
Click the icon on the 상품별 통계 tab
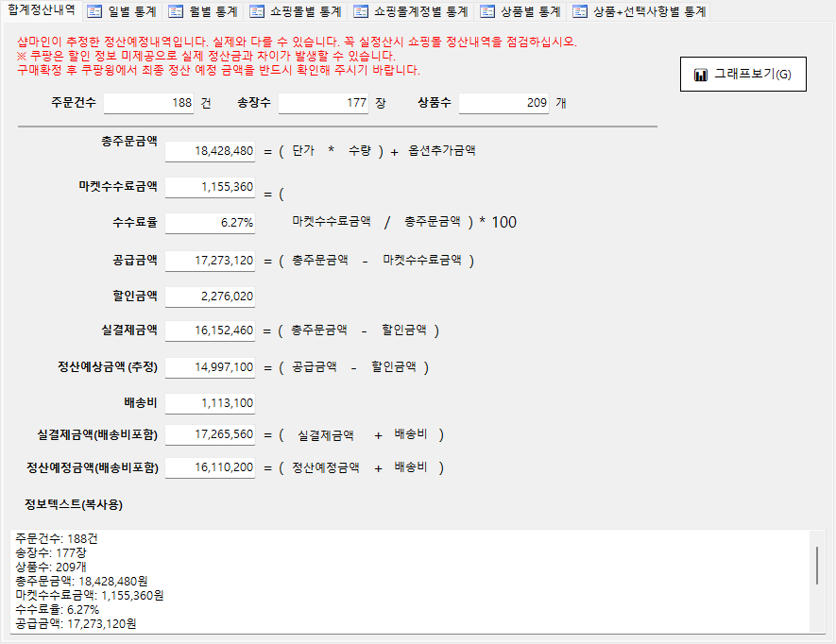487,12
